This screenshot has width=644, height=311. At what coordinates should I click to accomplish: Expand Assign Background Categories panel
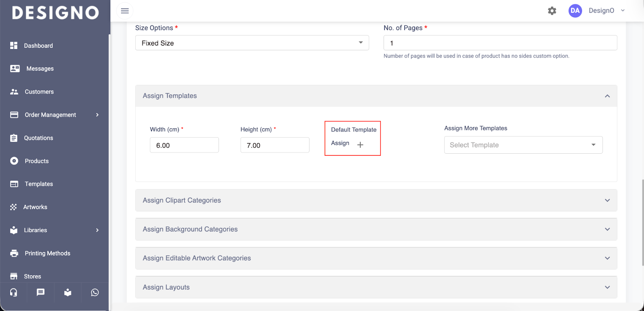pos(376,229)
